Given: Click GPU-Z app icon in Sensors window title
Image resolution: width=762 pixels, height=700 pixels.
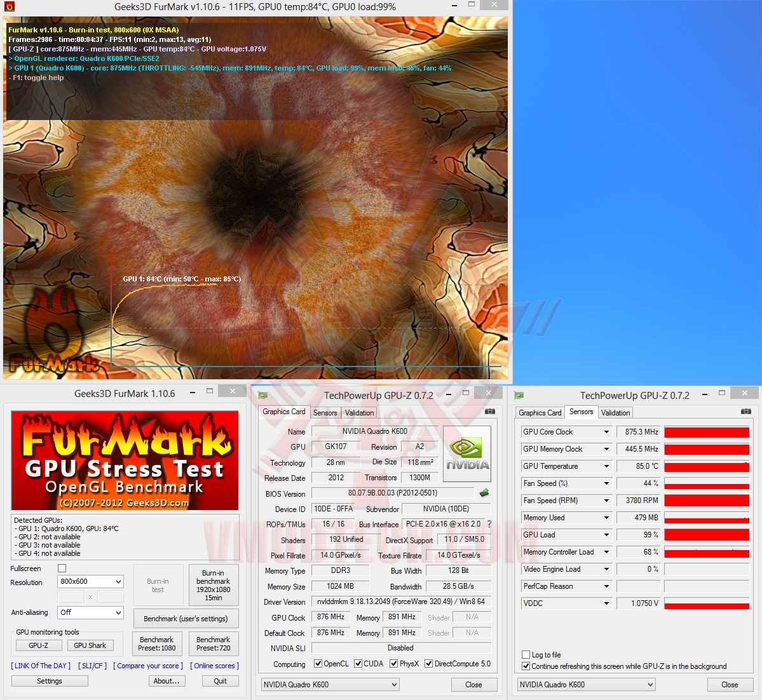Looking at the screenshot, I should [x=519, y=396].
